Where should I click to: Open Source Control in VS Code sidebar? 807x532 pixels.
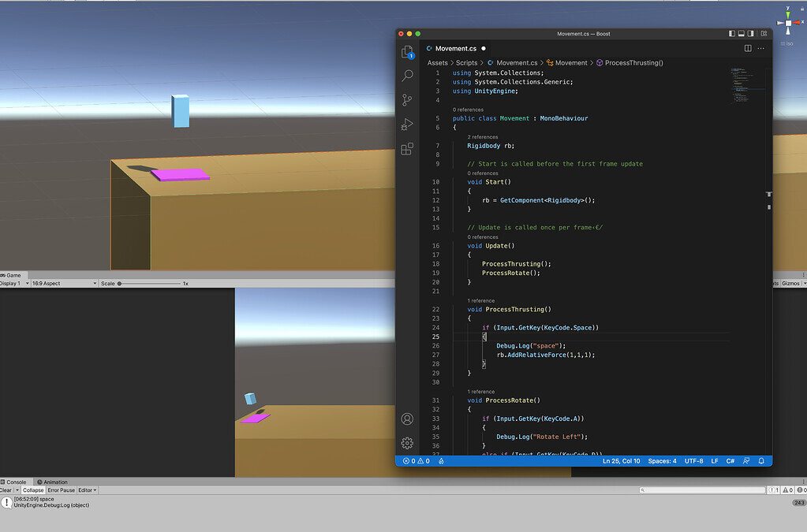[x=407, y=99]
